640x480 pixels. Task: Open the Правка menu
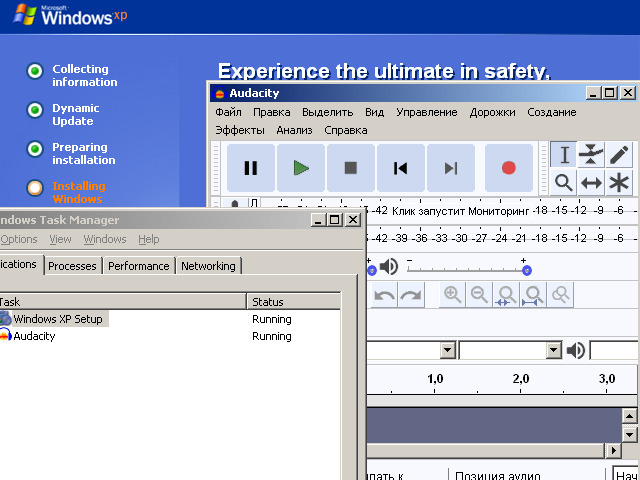[271, 112]
